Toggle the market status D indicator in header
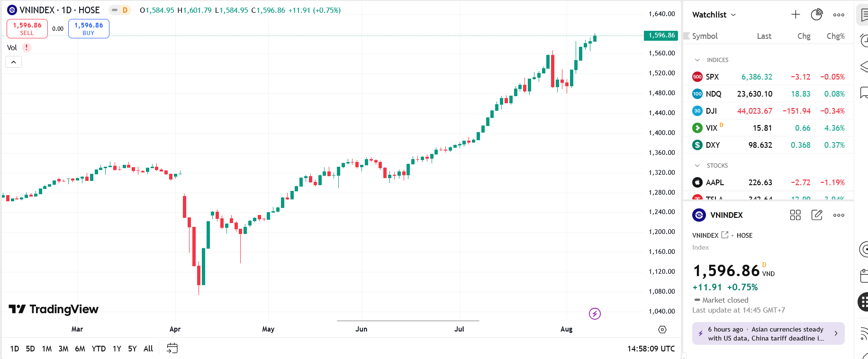 pyautogui.click(x=120, y=10)
